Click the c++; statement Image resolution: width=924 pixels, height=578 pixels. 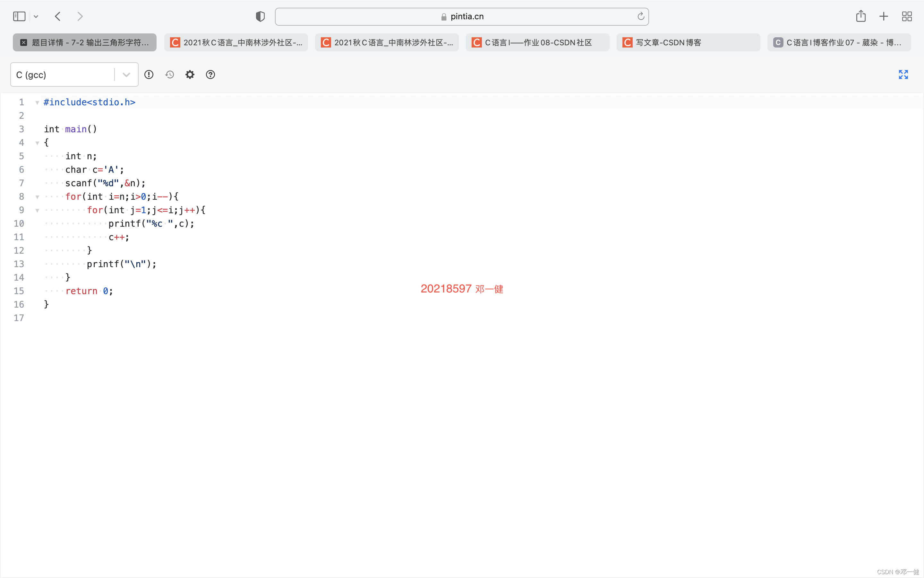click(x=119, y=237)
